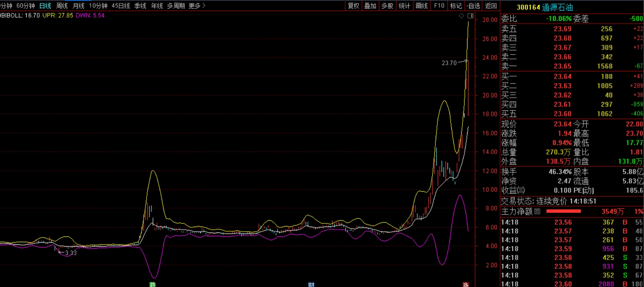The height and width of the screenshot is (287, 644).
Task: Select 卖五 ask row at 23.69
Action: coord(572,29)
